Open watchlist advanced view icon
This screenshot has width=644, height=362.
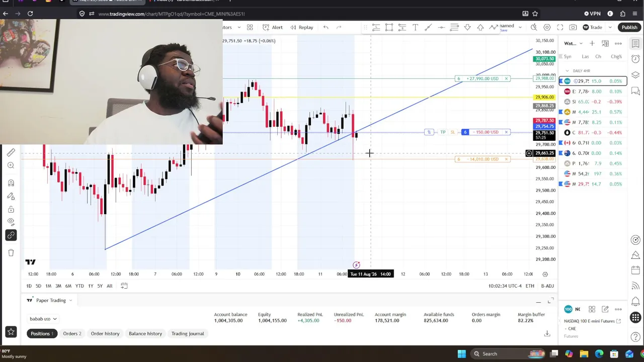[x=605, y=43]
